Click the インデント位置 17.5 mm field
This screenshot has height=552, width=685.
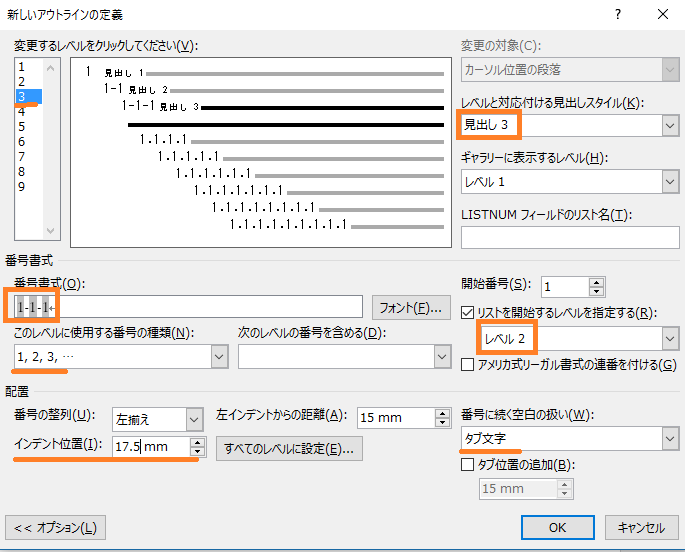(x=151, y=446)
